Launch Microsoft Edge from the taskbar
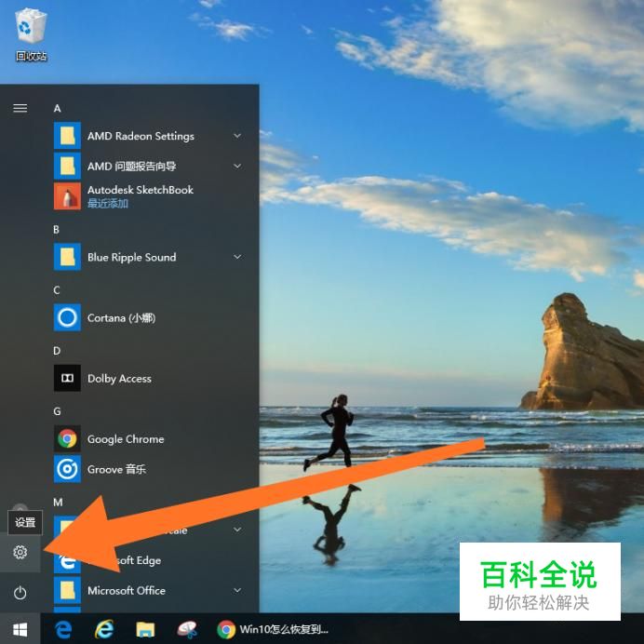Image resolution: width=644 pixels, height=644 pixels. (x=63, y=629)
